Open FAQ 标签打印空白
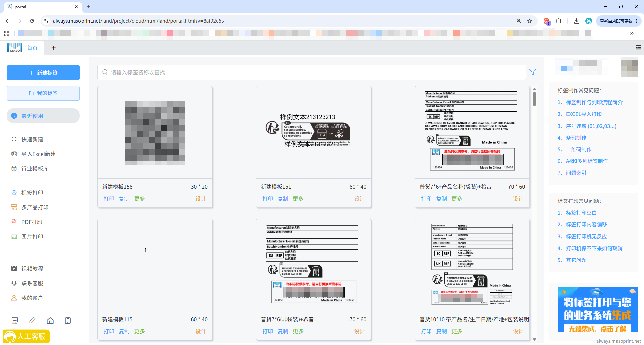The height and width of the screenshot is (345, 644). click(x=577, y=213)
